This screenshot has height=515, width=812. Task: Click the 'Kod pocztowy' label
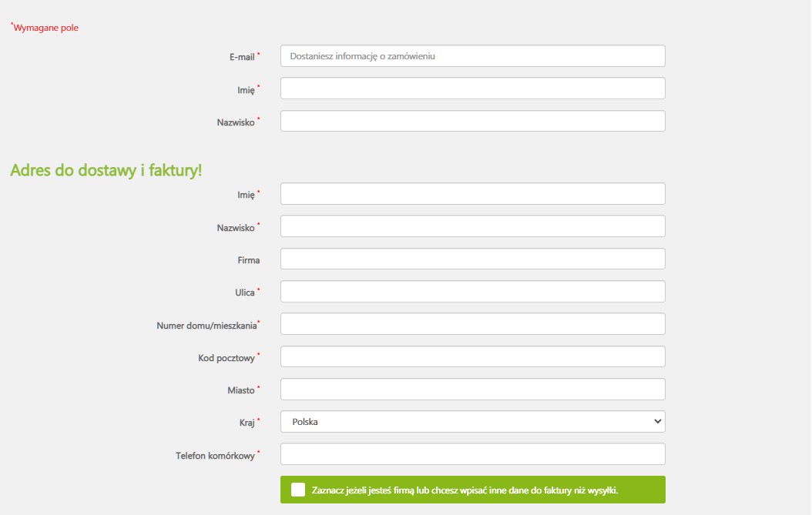[x=226, y=358]
